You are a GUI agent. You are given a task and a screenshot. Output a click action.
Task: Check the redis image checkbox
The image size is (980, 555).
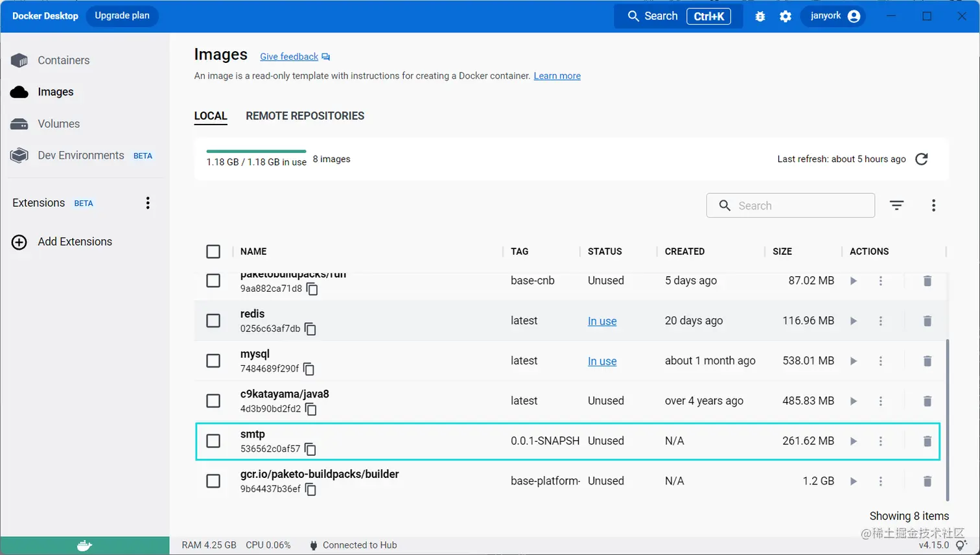tap(213, 321)
